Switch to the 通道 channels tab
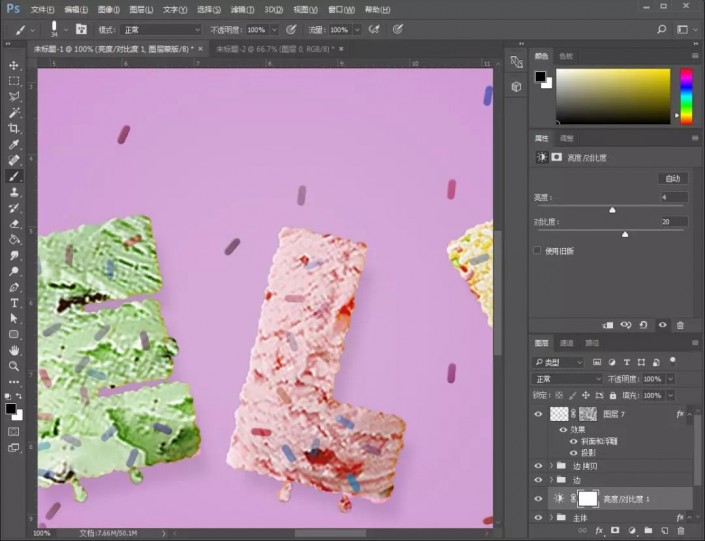 [567, 343]
